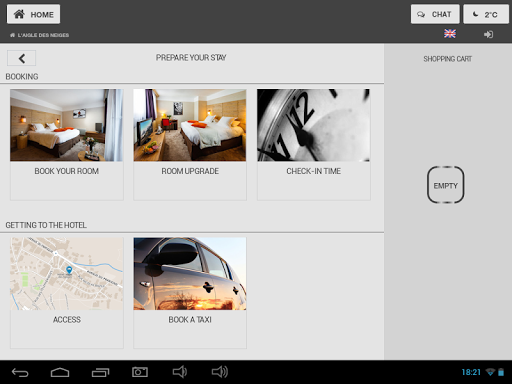Lower volume with the speaker icon
The width and height of the screenshot is (512, 384).
coord(180,372)
